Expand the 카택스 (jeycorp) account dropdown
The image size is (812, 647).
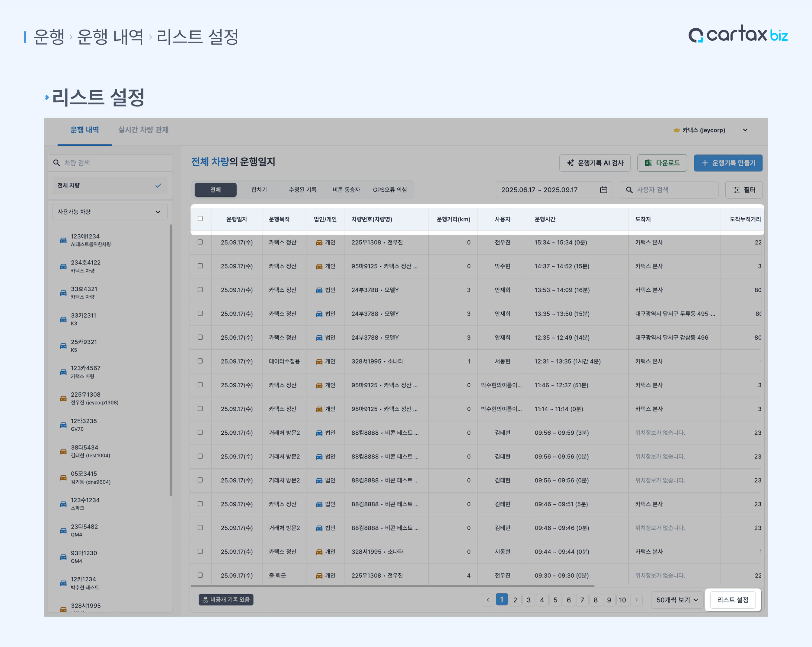pos(745,130)
